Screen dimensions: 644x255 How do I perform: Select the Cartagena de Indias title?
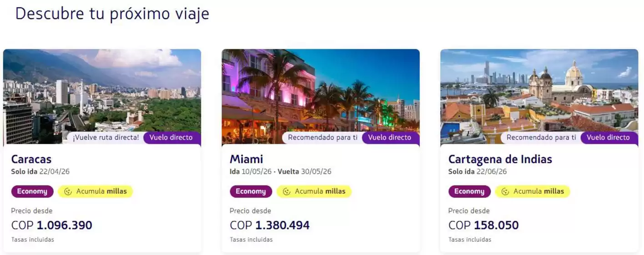[500, 159]
